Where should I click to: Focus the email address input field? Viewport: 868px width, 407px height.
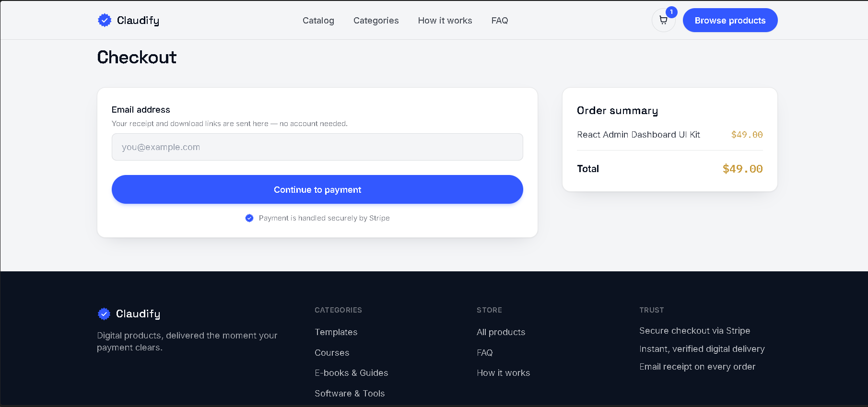tap(317, 147)
